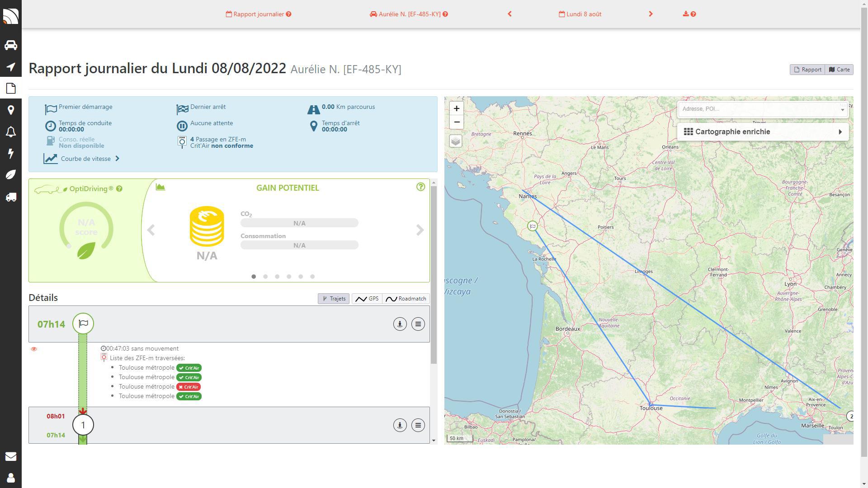The image size is (868, 488).
Task: Open the hamburger menu for the 07h14 entry
Action: (418, 324)
